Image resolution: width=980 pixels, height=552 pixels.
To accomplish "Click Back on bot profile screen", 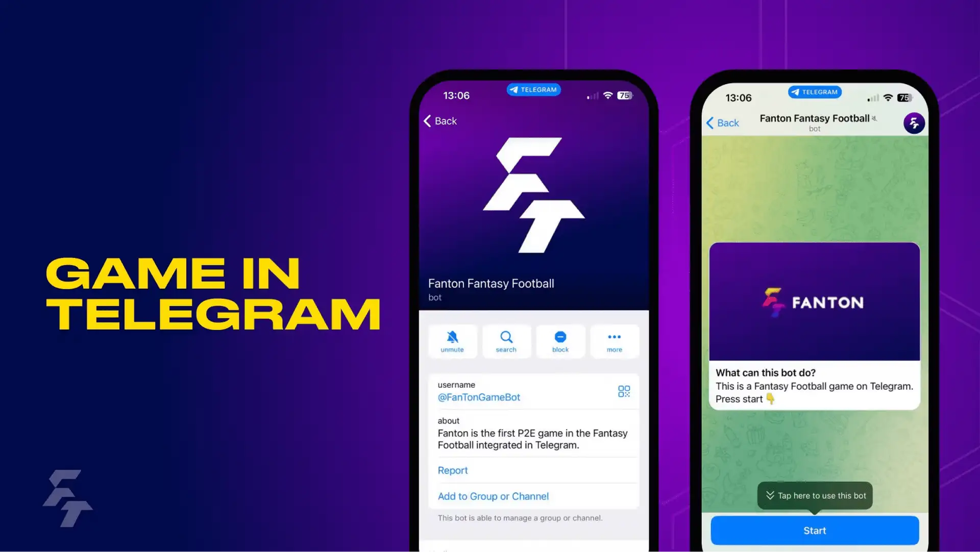I will [439, 120].
